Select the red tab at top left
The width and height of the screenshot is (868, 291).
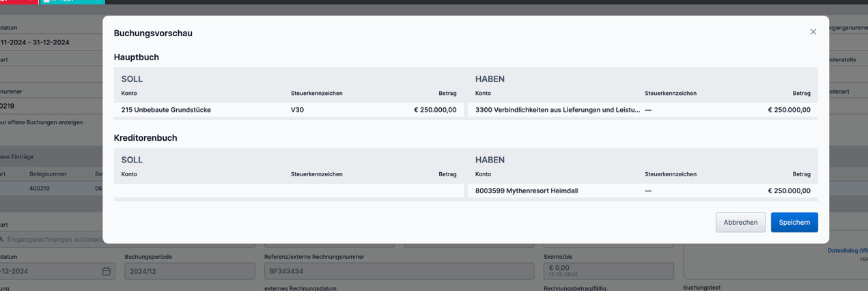(18, 2)
